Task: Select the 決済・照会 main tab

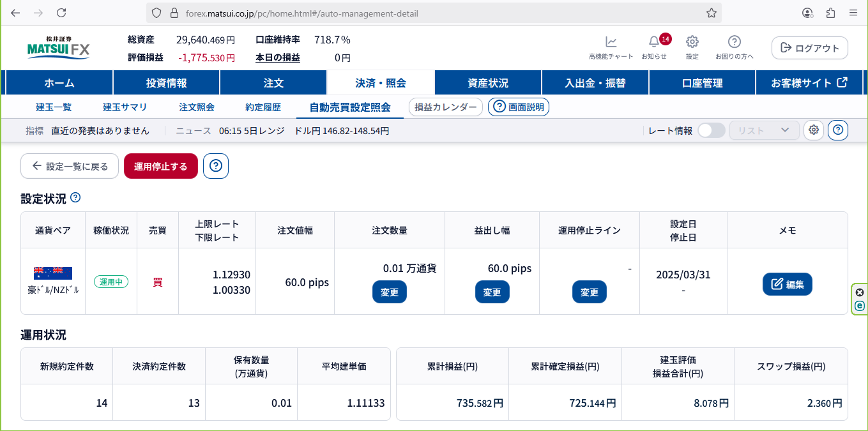Action: 381,83
